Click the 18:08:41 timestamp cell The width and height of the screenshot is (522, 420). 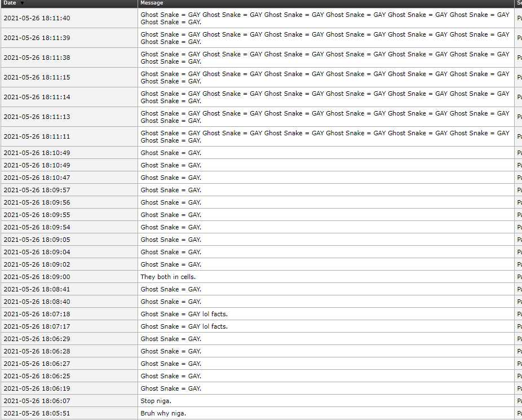coord(37,289)
